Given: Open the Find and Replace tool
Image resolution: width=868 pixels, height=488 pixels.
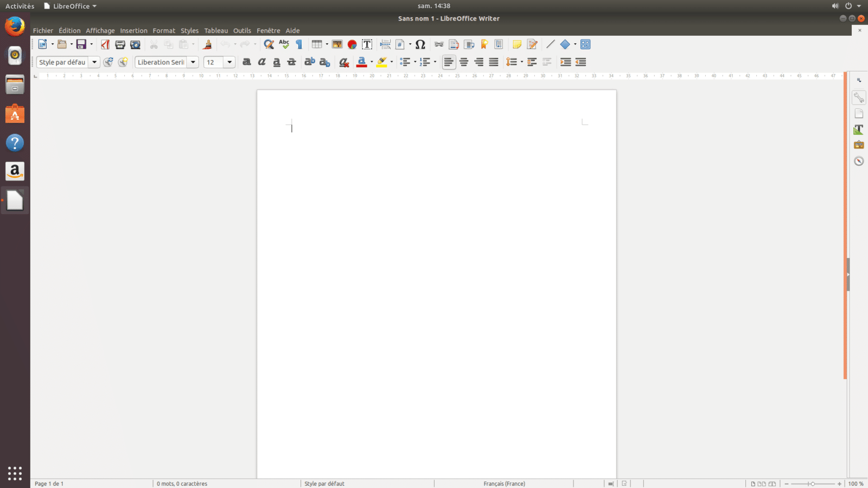Looking at the screenshot, I should (x=269, y=44).
